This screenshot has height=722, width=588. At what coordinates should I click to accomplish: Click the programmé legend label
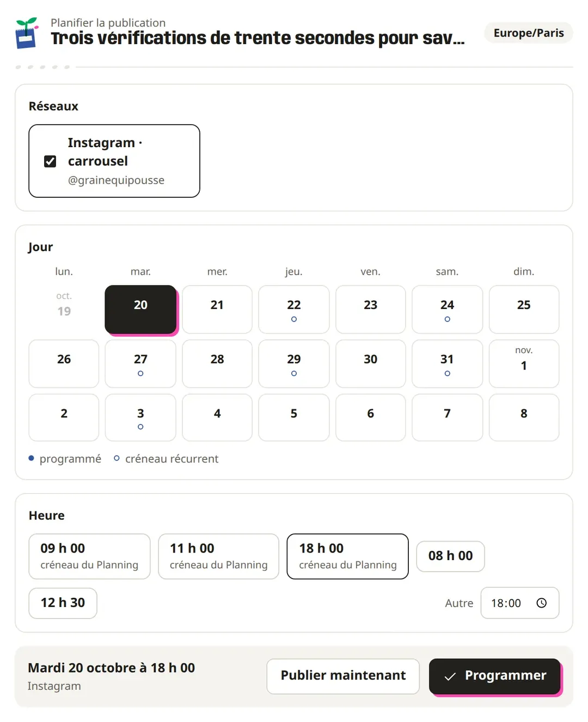70,459
